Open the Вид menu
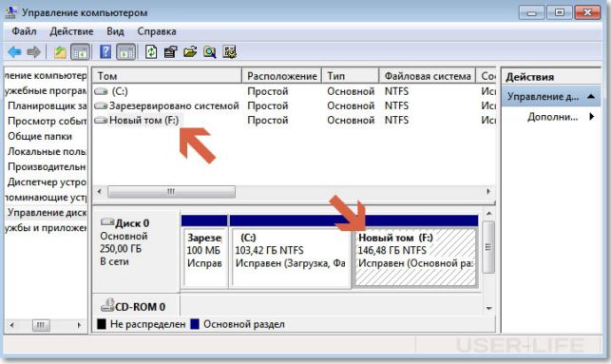The width and height of the screenshot is (611, 364). pyautogui.click(x=115, y=31)
